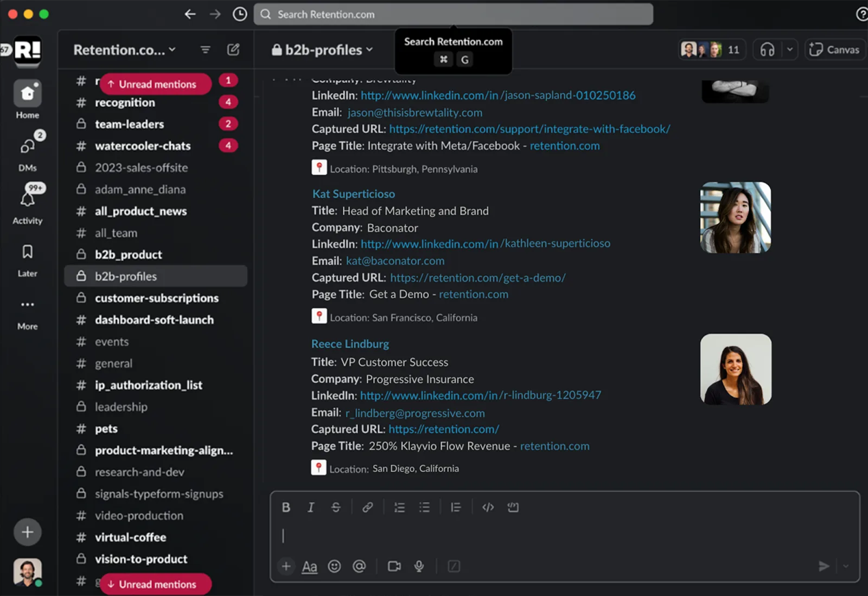868x596 pixels.
Task: Start a huddle with the headphones icon
Action: click(x=767, y=50)
